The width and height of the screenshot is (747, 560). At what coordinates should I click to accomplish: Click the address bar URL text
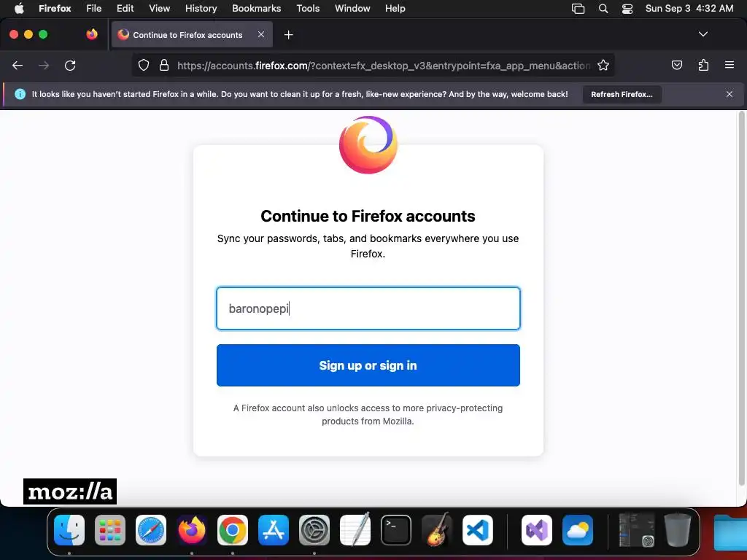pos(384,65)
